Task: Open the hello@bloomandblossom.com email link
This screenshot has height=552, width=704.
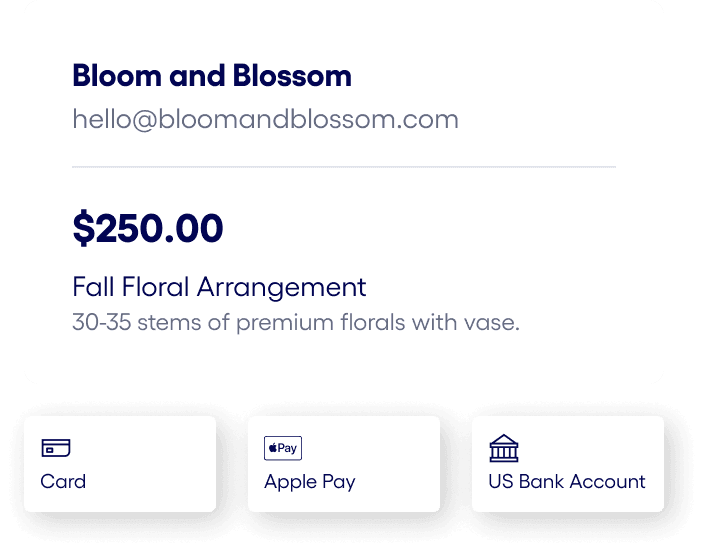Action: coord(265,120)
